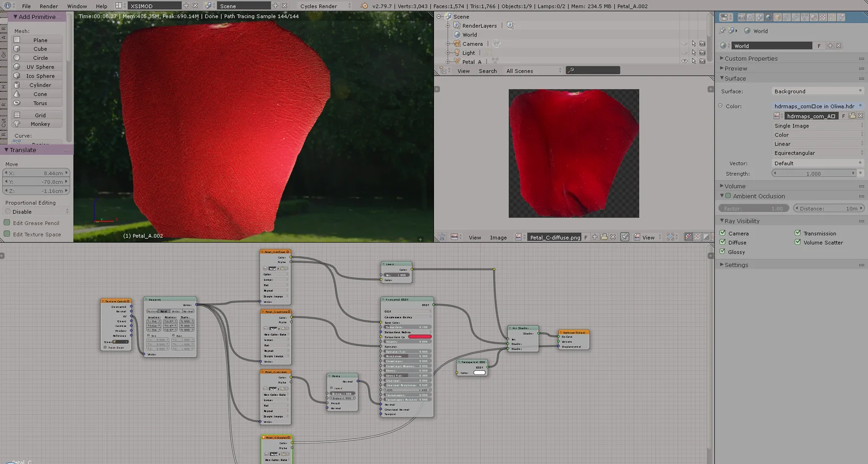Click the color and alpha channels icon
Screen dimensions: 868x464
(688, 237)
